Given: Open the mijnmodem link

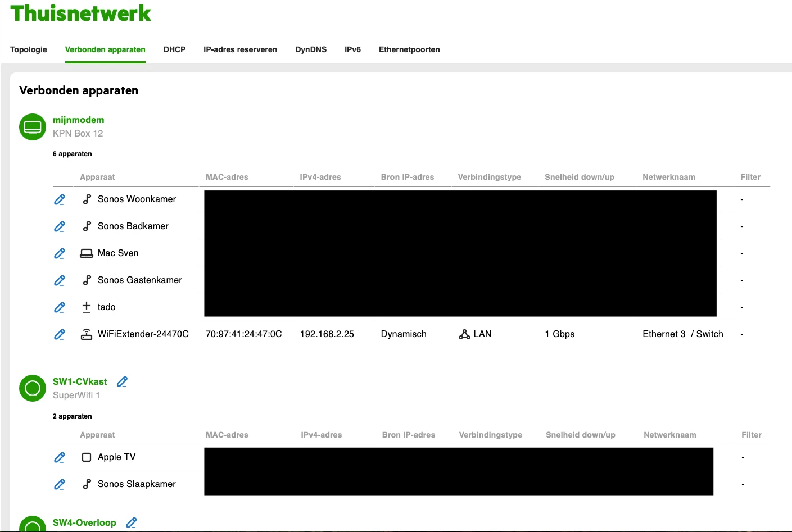Looking at the screenshot, I should click(x=79, y=120).
